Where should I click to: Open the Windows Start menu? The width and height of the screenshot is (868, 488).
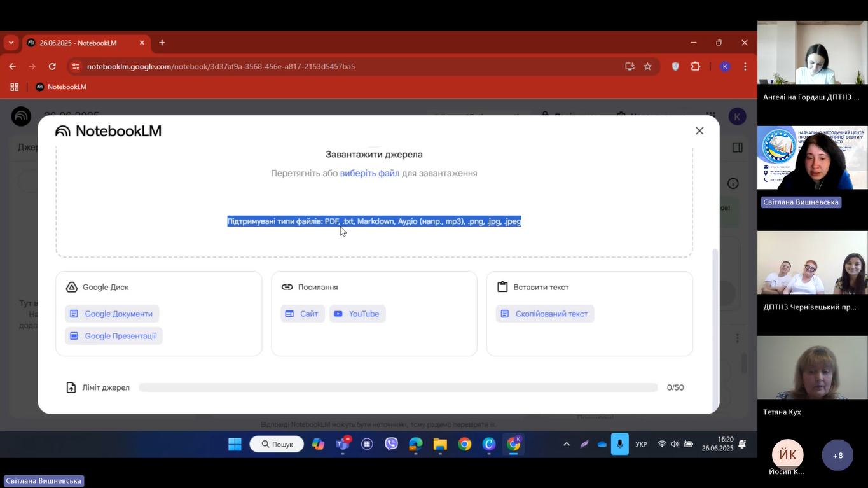(235, 444)
